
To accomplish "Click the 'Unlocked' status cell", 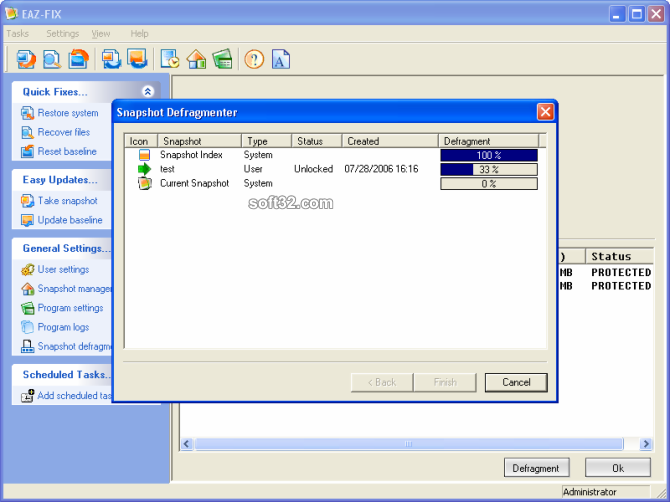I will [313, 169].
